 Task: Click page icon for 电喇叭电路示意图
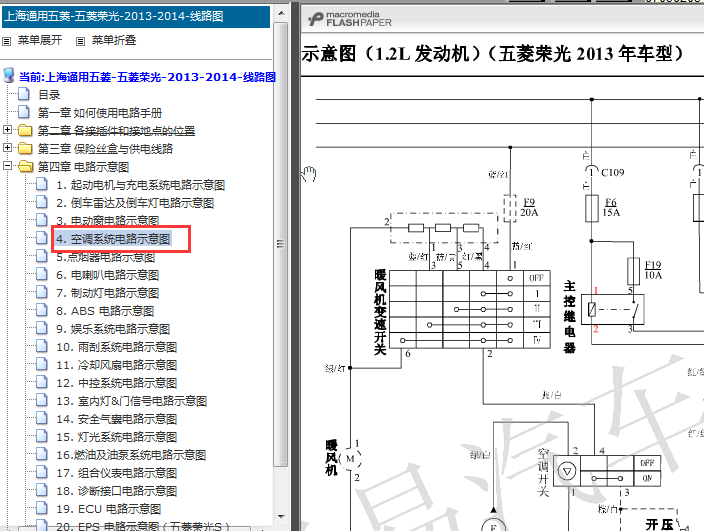(42, 274)
